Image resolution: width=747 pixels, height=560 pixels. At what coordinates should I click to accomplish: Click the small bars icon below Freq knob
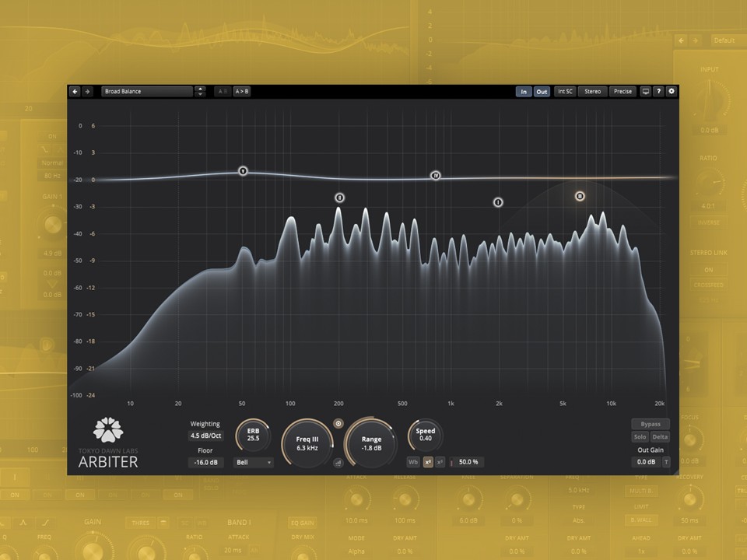tap(338, 462)
